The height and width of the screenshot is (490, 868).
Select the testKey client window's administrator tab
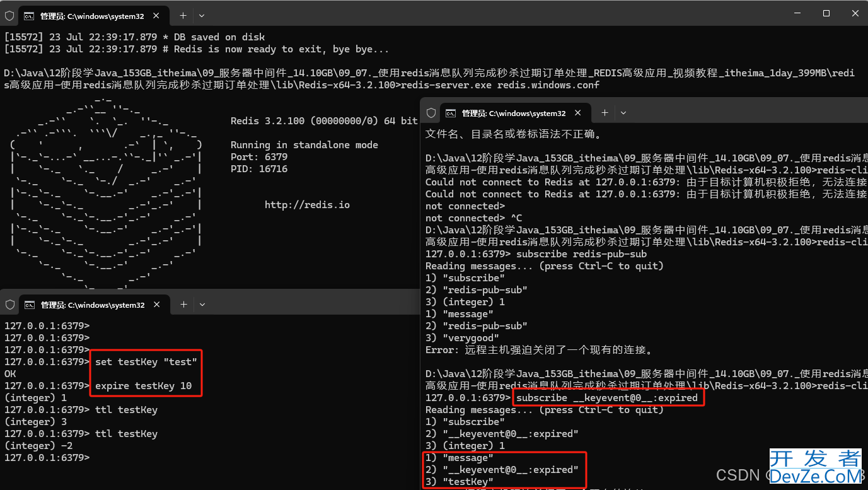click(x=95, y=305)
